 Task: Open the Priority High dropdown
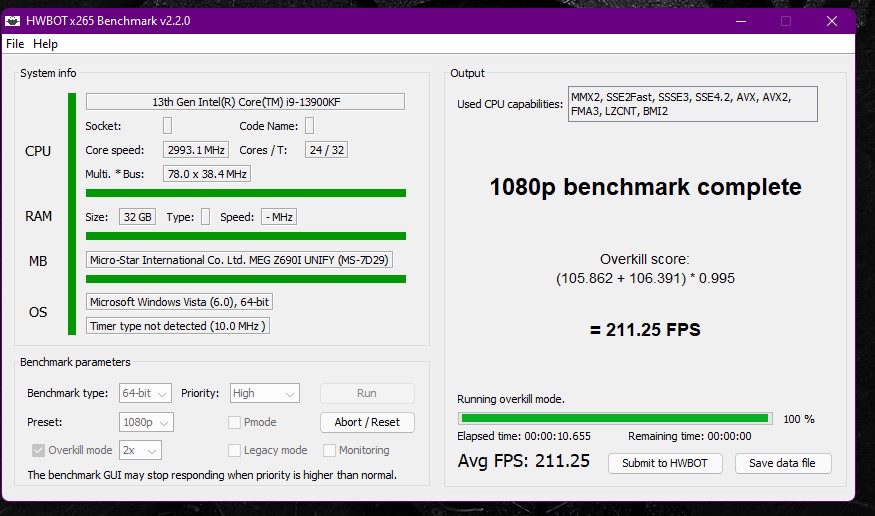tap(265, 393)
